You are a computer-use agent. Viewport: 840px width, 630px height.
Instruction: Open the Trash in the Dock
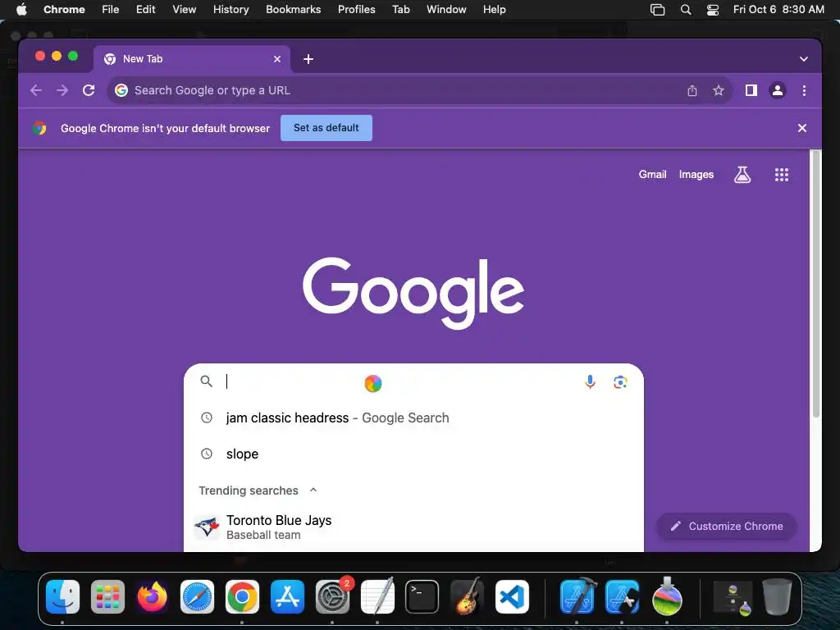(778, 597)
